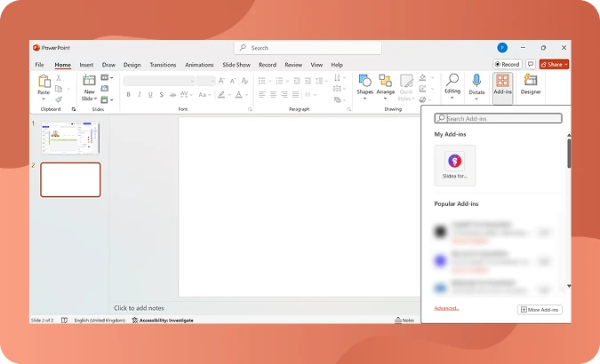This screenshot has width=600, height=364.
Task: Switch to the Slide Show tab
Action: tap(236, 65)
